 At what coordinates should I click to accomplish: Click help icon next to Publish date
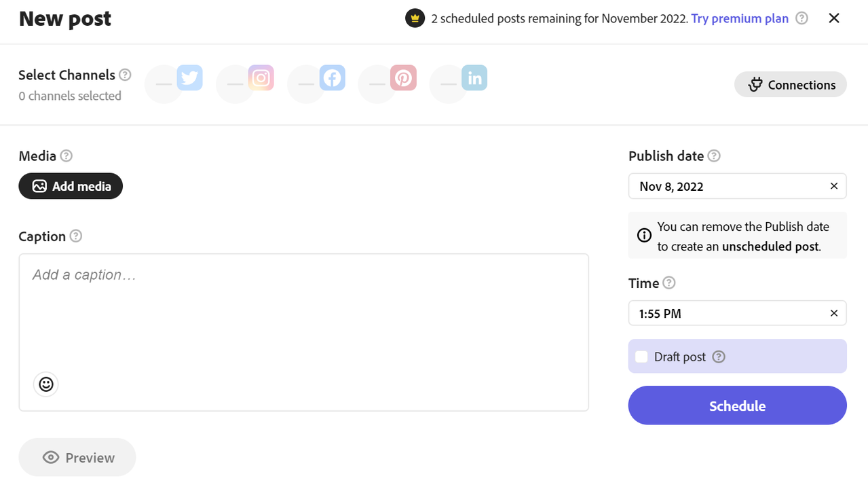[x=714, y=156]
